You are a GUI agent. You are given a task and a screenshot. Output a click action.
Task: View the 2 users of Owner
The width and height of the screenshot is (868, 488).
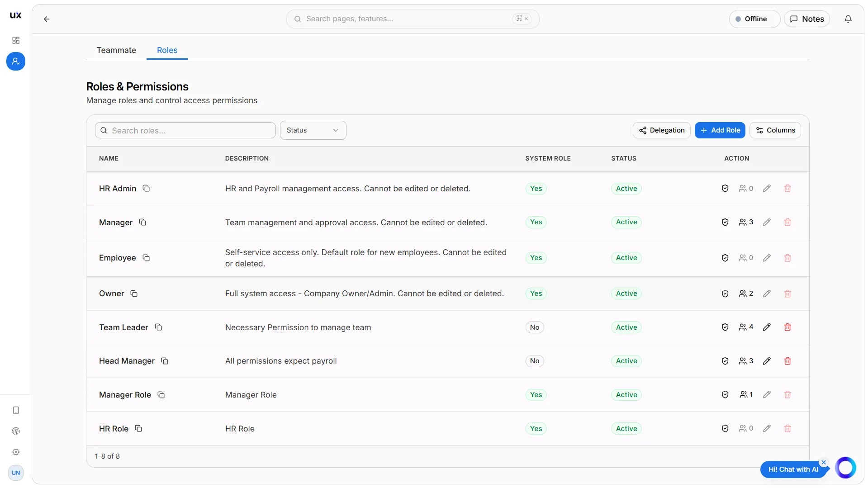click(746, 294)
